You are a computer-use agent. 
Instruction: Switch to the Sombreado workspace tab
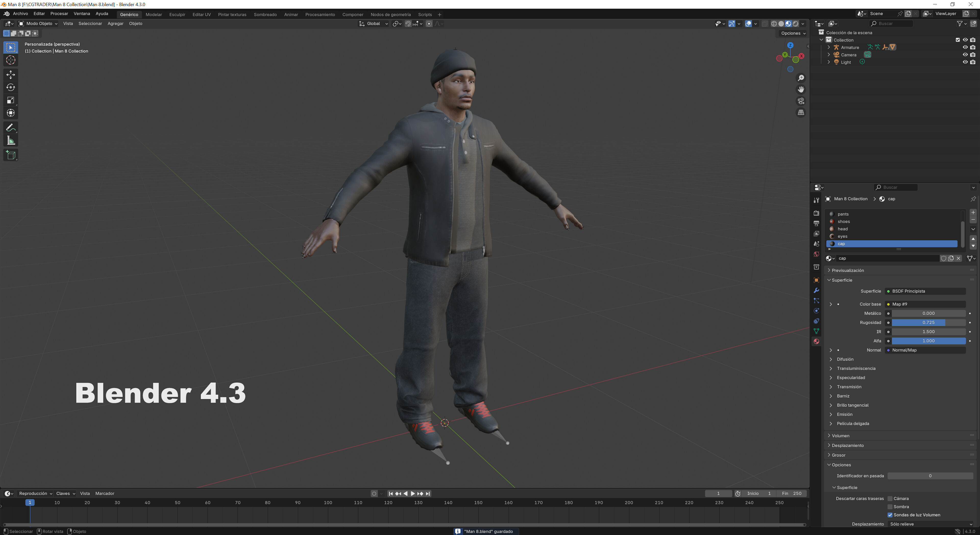point(265,15)
